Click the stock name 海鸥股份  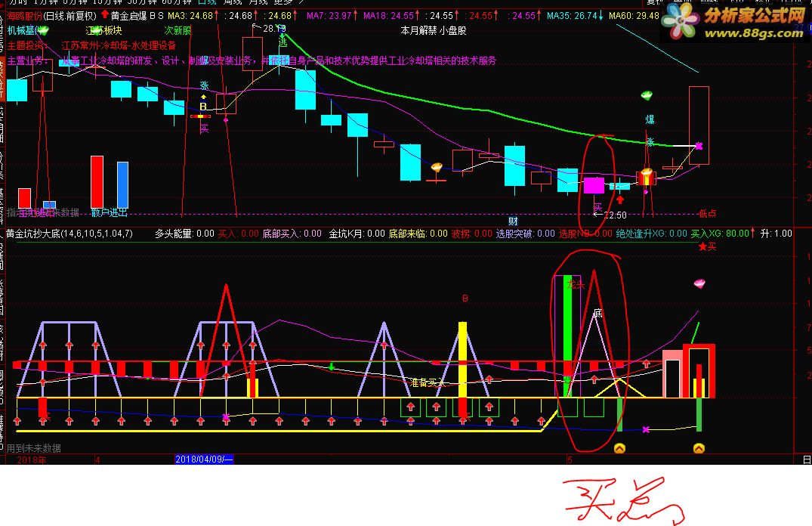(24, 16)
